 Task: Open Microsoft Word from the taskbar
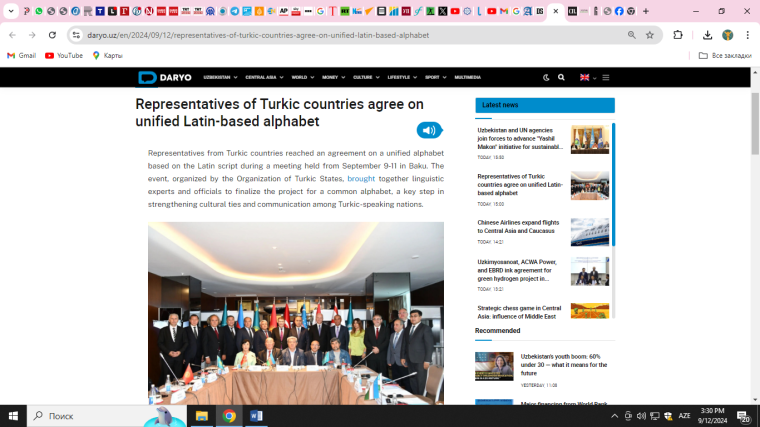256,416
